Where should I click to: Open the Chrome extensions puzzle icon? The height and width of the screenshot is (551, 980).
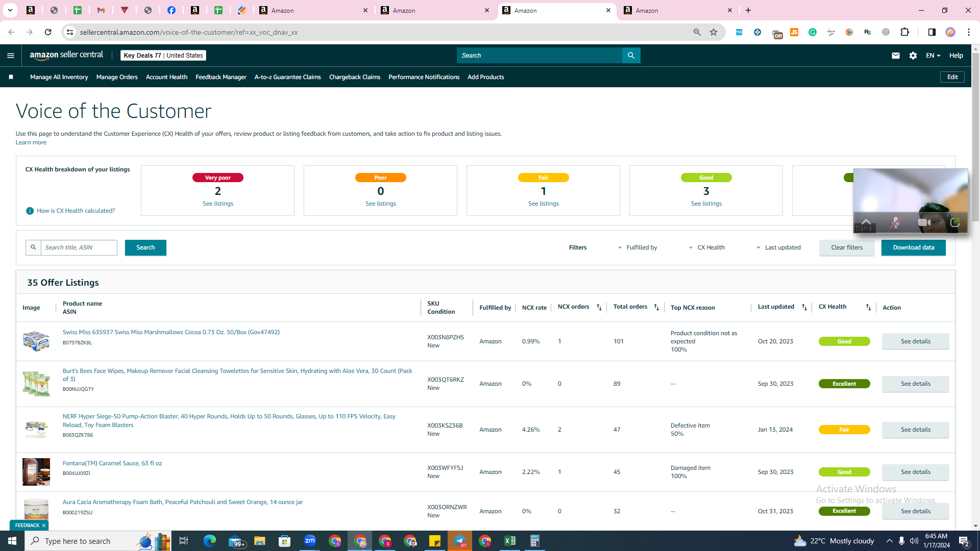[905, 32]
